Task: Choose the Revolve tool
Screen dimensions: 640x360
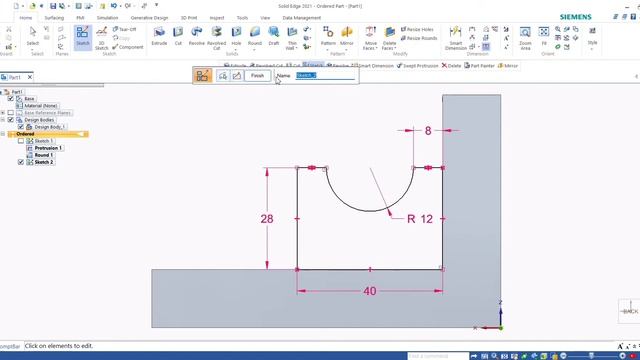Action: coord(196,36)
